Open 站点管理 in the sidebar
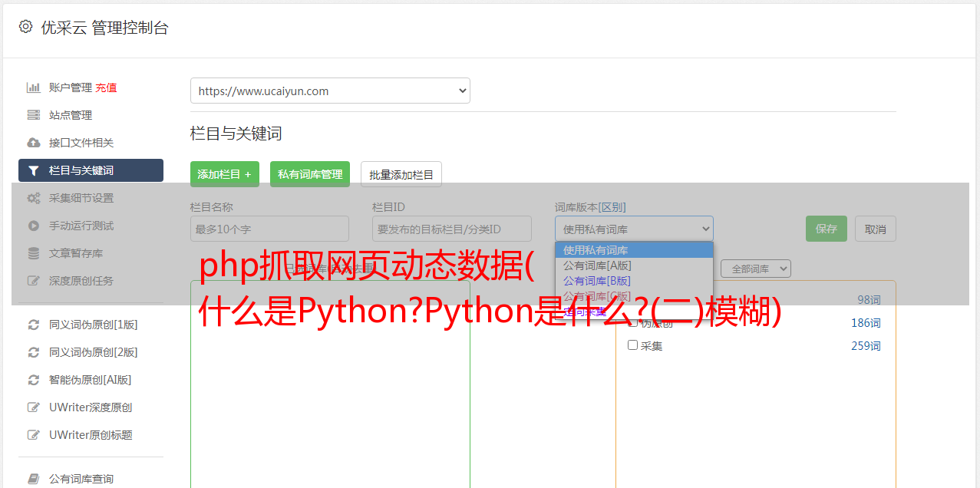980x488 pixels. tap(71, 115)
